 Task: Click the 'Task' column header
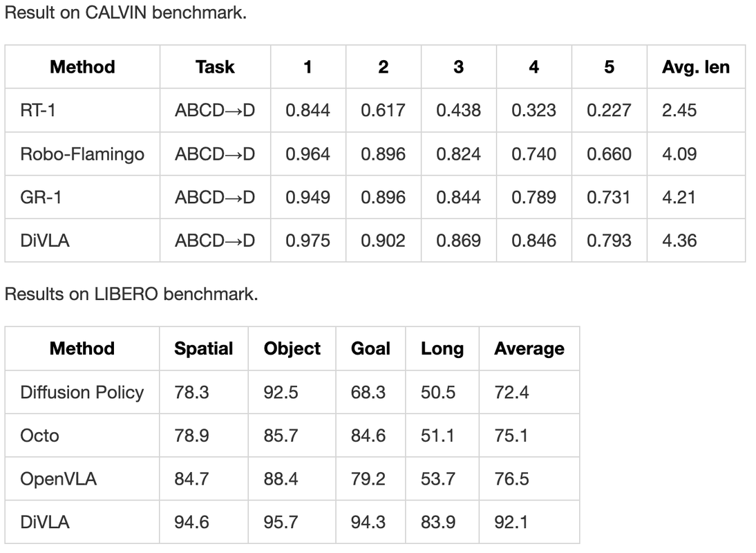click(215, 67)
